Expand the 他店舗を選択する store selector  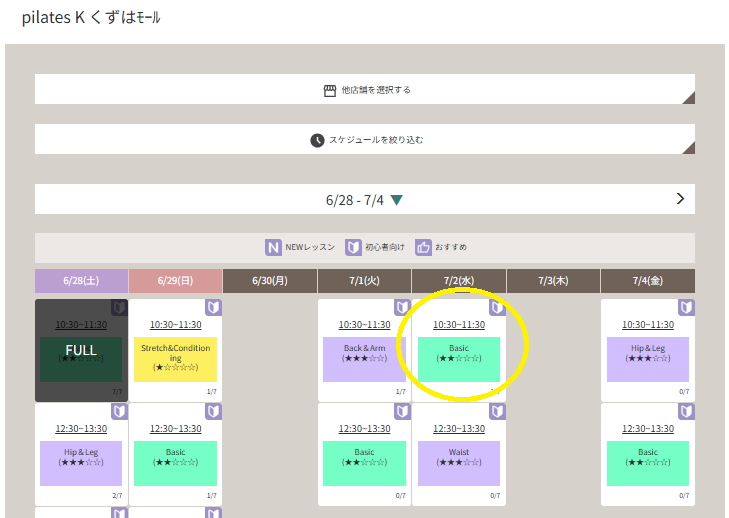(364, 90)
